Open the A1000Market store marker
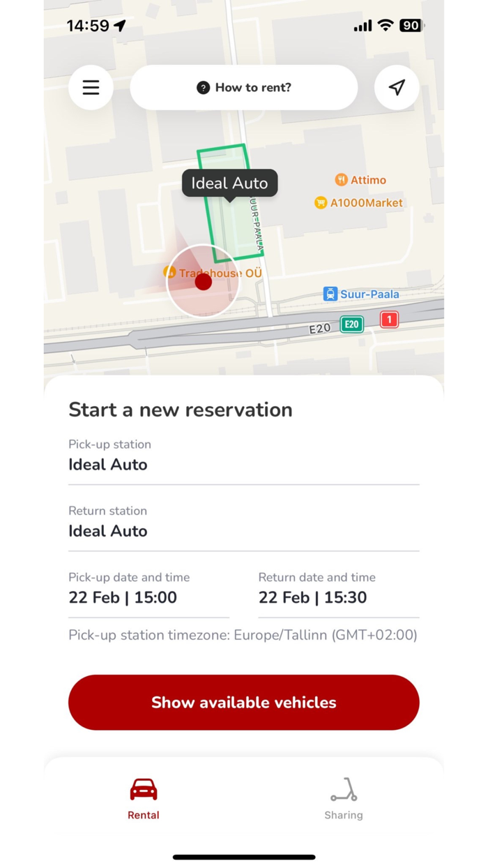The height and width of the screenshot is (868, 488). pyautogui.click(x=320, y=203)
